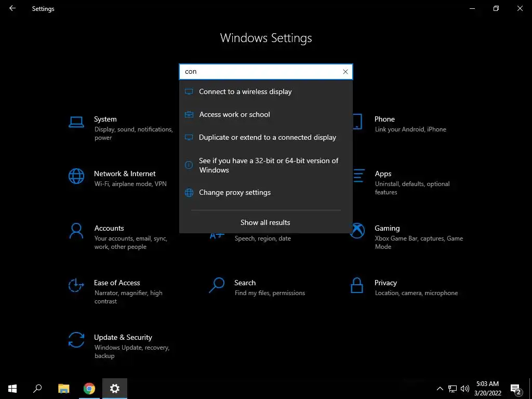Screen dimensions: 532x399
Task: Open the Accounts settings title
Action: tap(109, 229)
